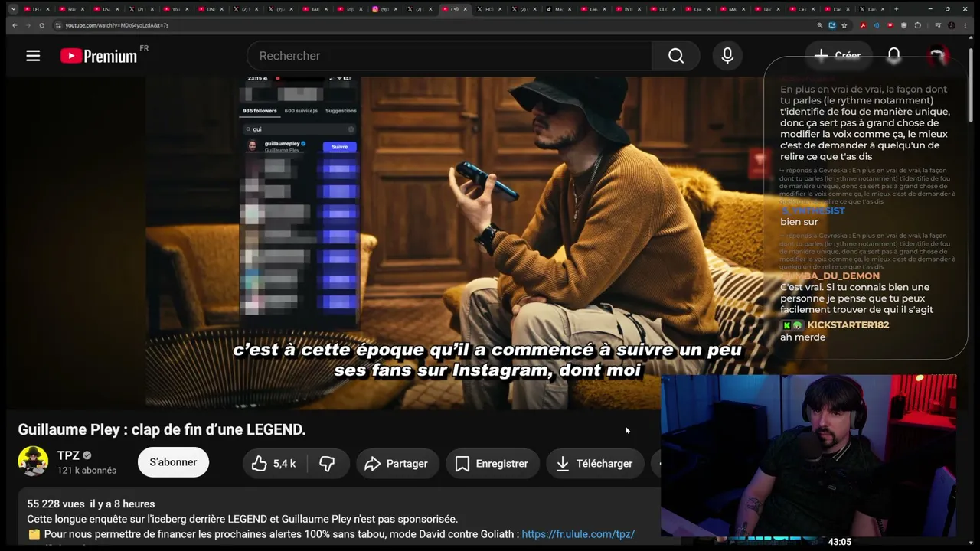Open the TPZ channel avatar

(33, 461)
